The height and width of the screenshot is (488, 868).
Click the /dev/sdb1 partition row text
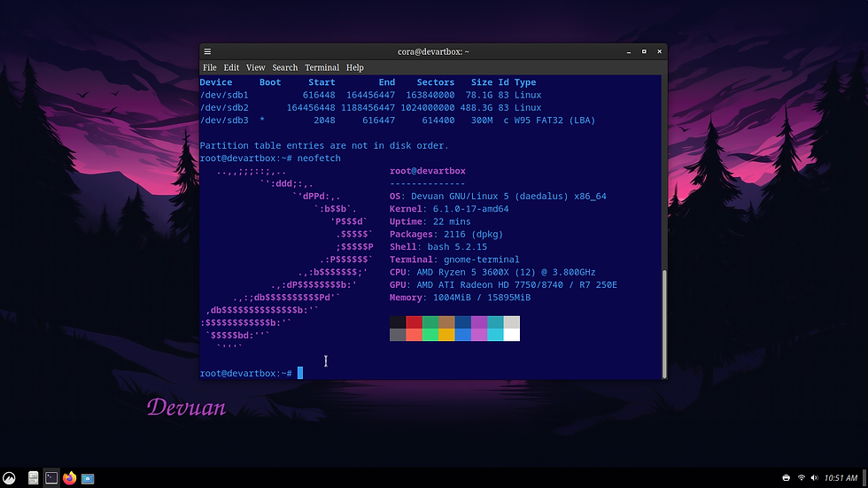tap(370, 95)
